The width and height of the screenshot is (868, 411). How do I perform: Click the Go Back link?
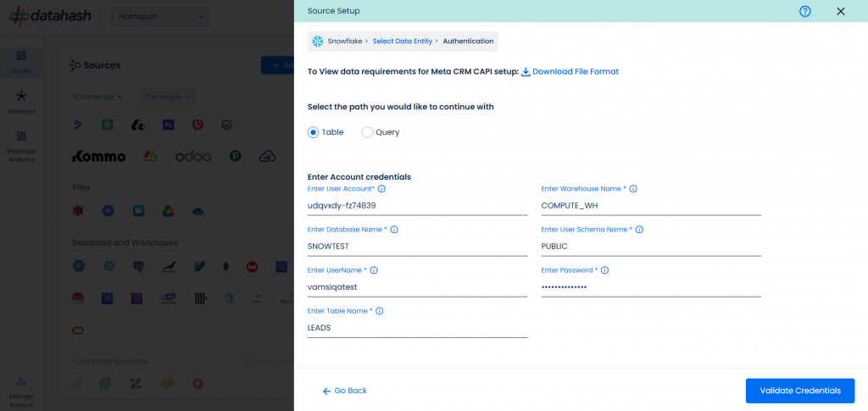(345, 391)
